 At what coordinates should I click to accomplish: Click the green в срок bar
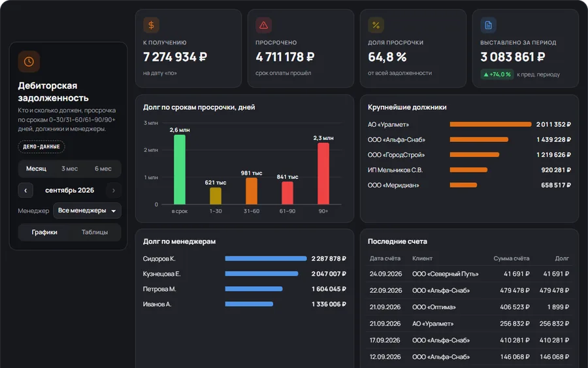coord(180,169)
